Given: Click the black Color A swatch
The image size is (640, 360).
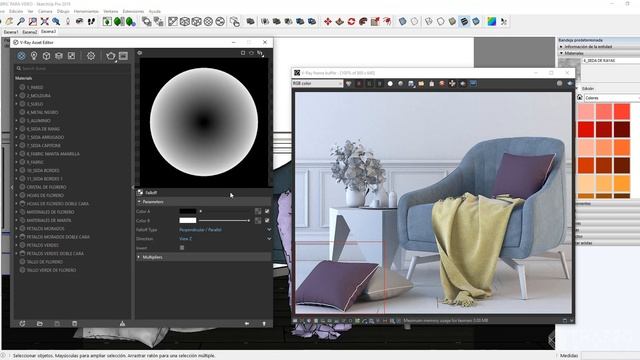Looking at the screenshot, I should pos(188,211).
